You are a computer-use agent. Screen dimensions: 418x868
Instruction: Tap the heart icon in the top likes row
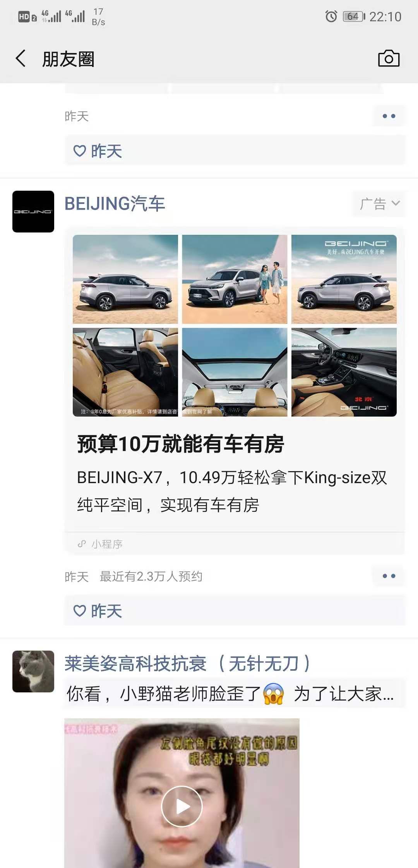coord(80,151)
